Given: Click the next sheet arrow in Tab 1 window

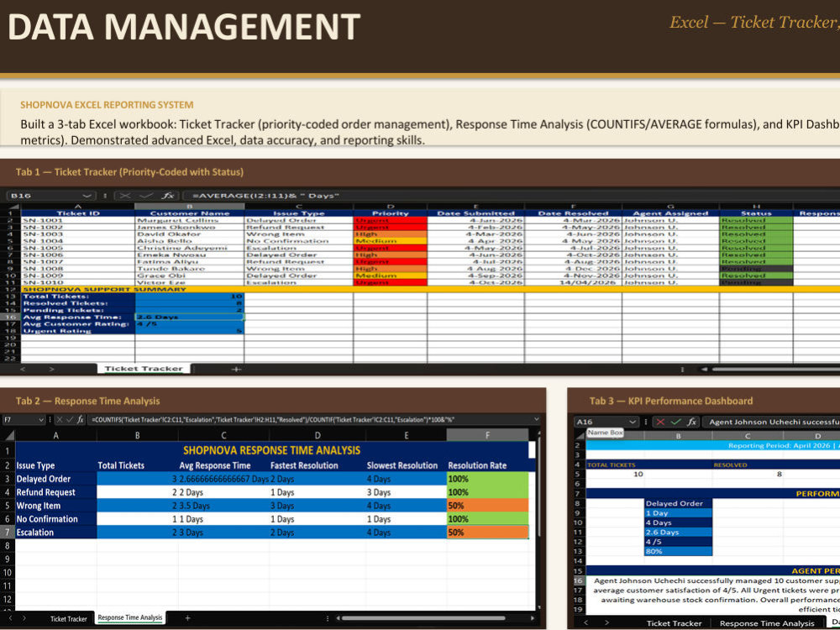Looking at the screenshot, I should [x=51, y=369].
